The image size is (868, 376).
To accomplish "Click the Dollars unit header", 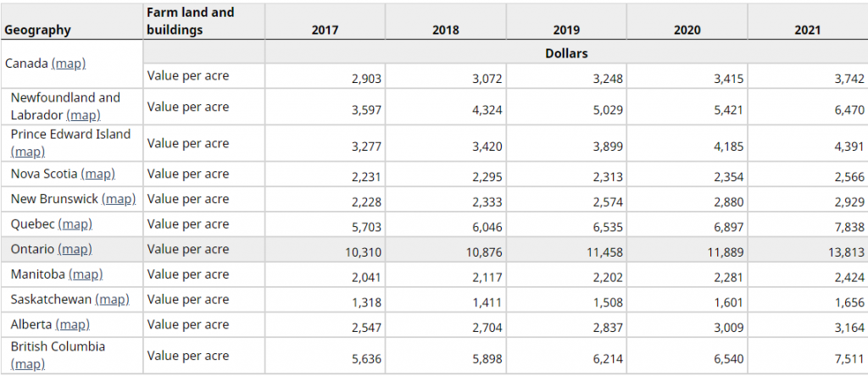I will (x=566, y=53).
